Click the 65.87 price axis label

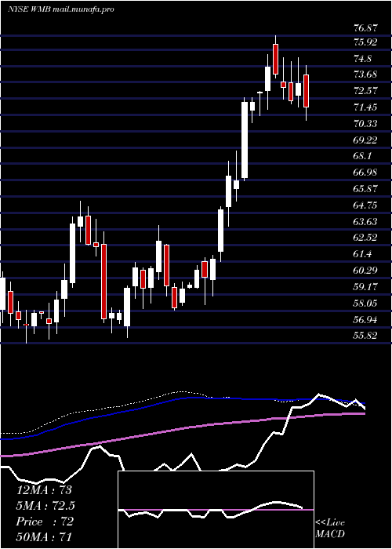tap(366, 189)
